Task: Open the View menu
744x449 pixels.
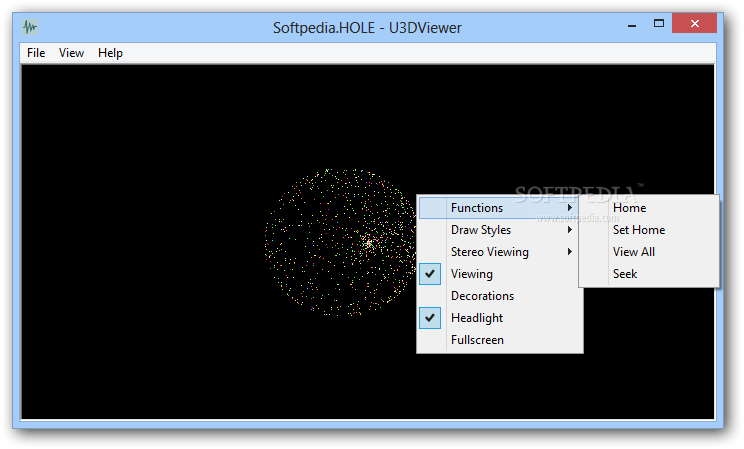Action: [71, 53]
